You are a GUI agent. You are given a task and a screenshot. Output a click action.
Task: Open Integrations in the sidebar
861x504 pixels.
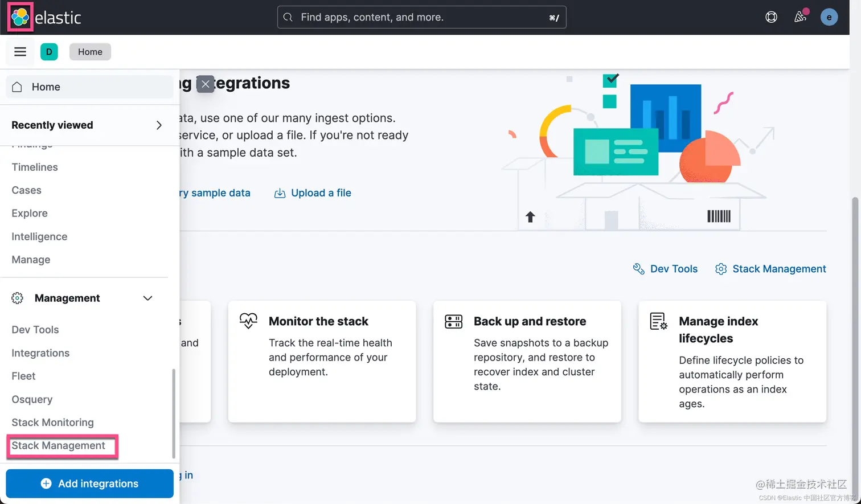coord(40,353)
